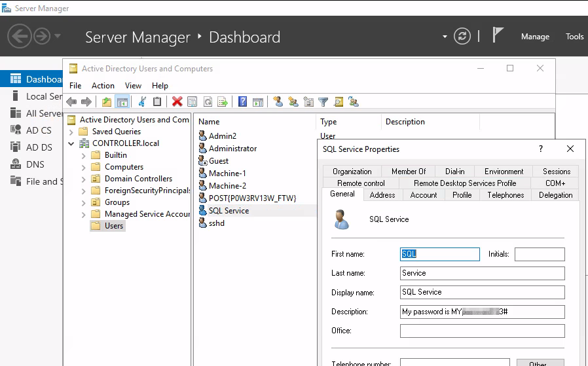Click Server Manager refresh circle icon
The width and height of the screenshot is (588, 366).
462,37
